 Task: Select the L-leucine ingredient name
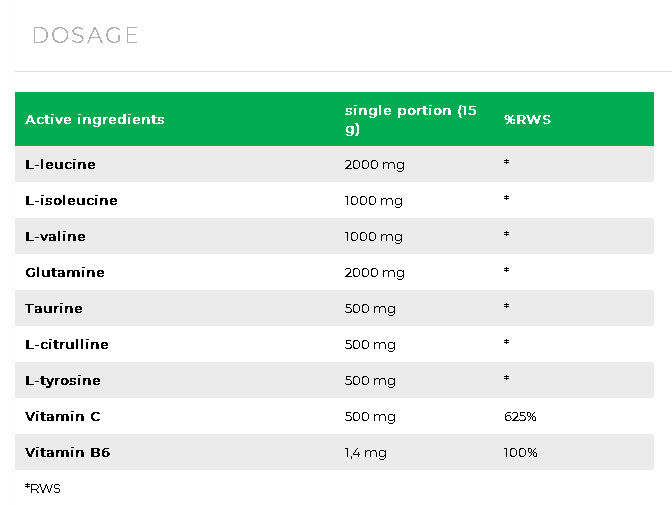(x=60, y=164)
